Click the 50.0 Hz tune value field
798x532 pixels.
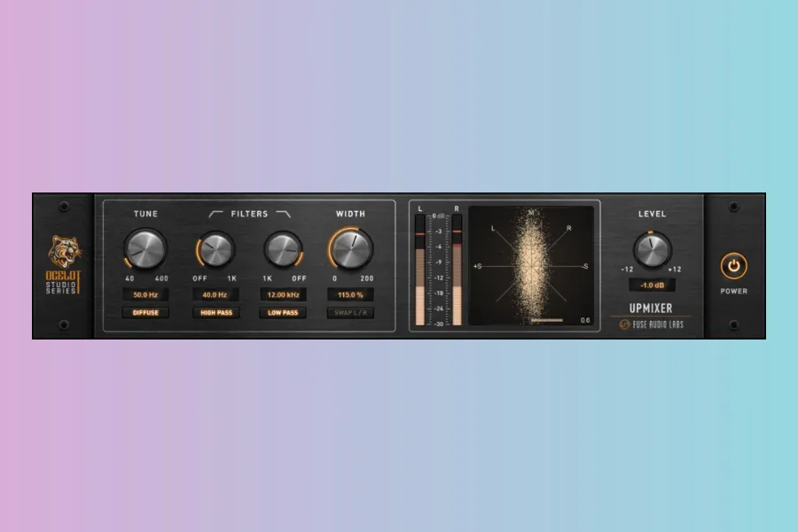tap(145, 294)
